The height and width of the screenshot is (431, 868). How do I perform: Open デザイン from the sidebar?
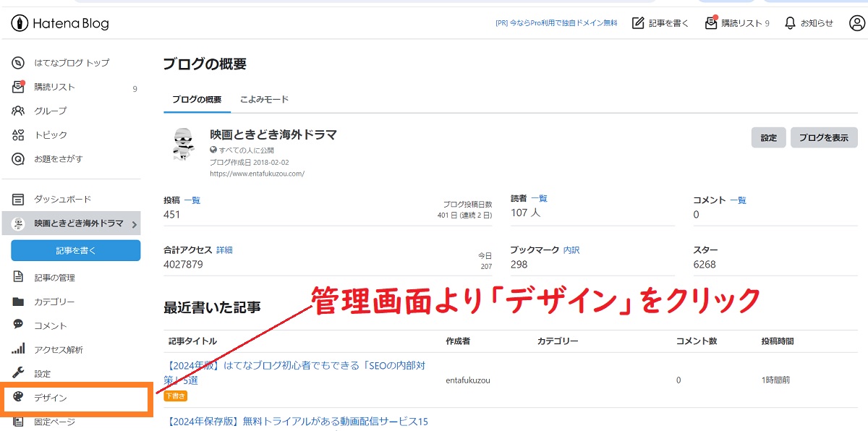point(43,397)
